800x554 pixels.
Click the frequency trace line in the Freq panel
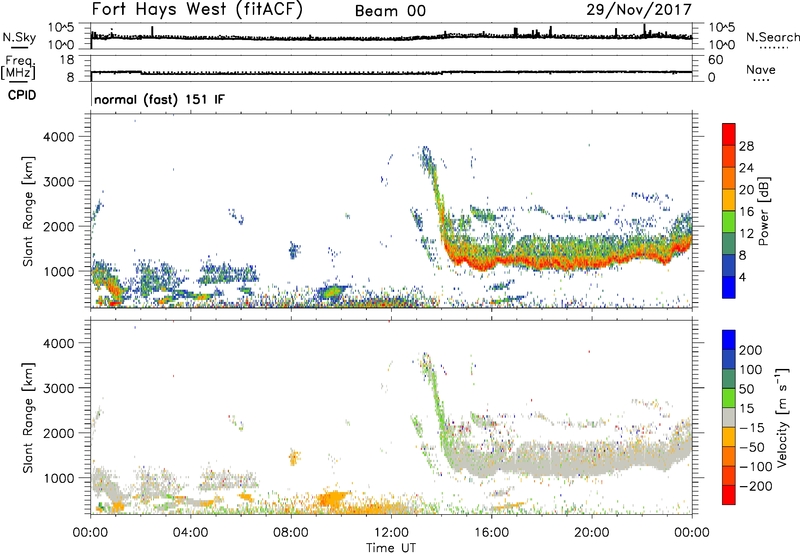point(391,72)
